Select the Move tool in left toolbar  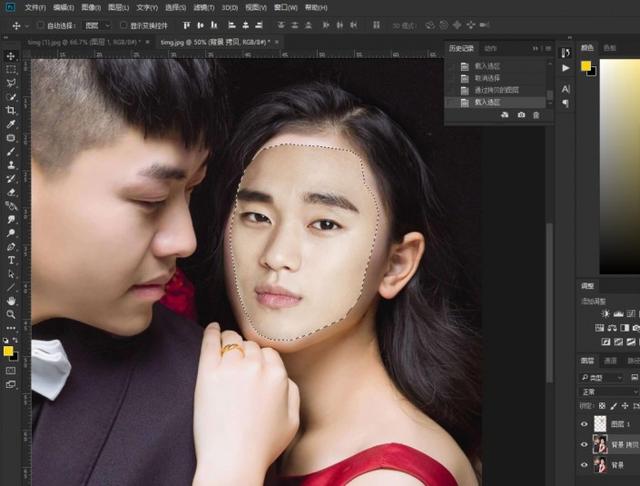click(11, 55)
